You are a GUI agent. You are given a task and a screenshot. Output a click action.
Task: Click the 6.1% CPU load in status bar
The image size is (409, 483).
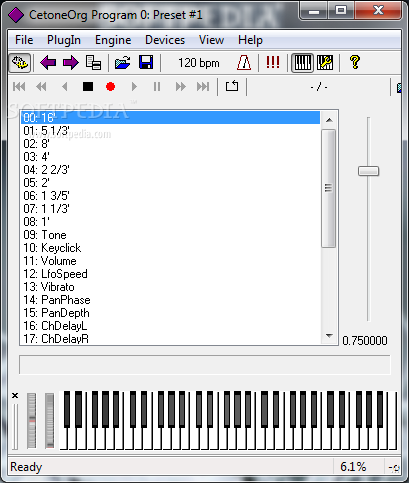tap(353, 467)
